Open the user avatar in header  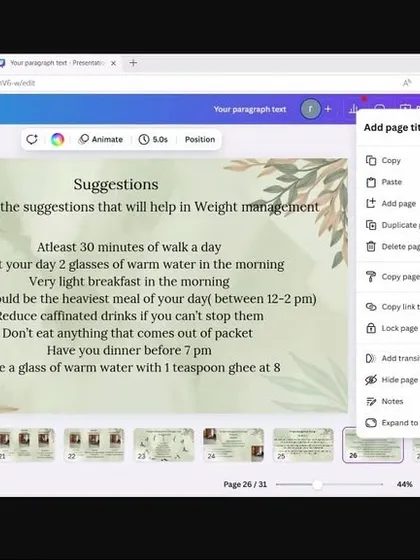coord(310,109)
